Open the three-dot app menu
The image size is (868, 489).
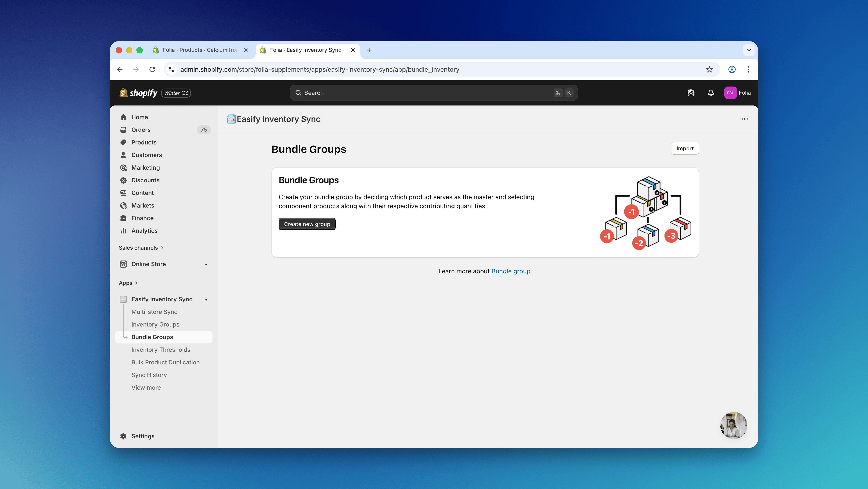click(x=744, y=119)
